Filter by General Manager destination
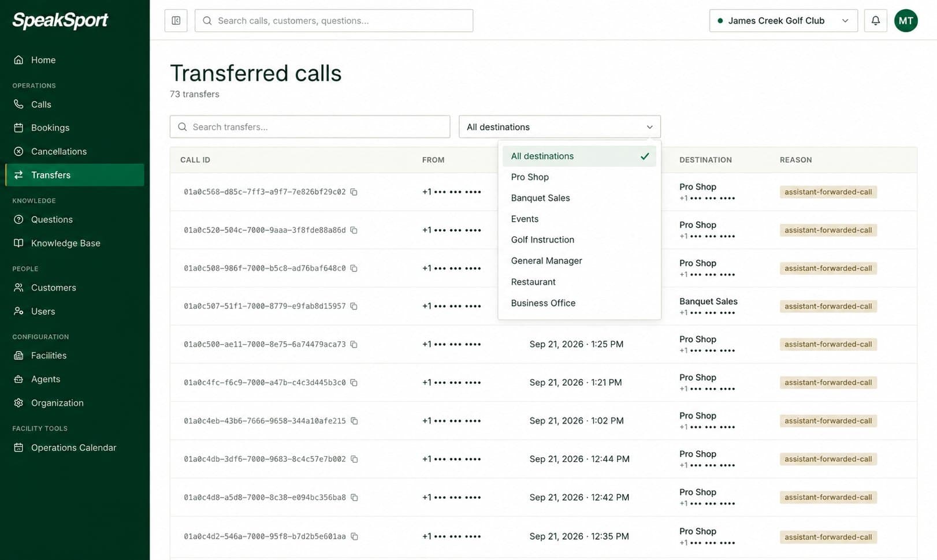The image size is (937, 560). [579, 261]
